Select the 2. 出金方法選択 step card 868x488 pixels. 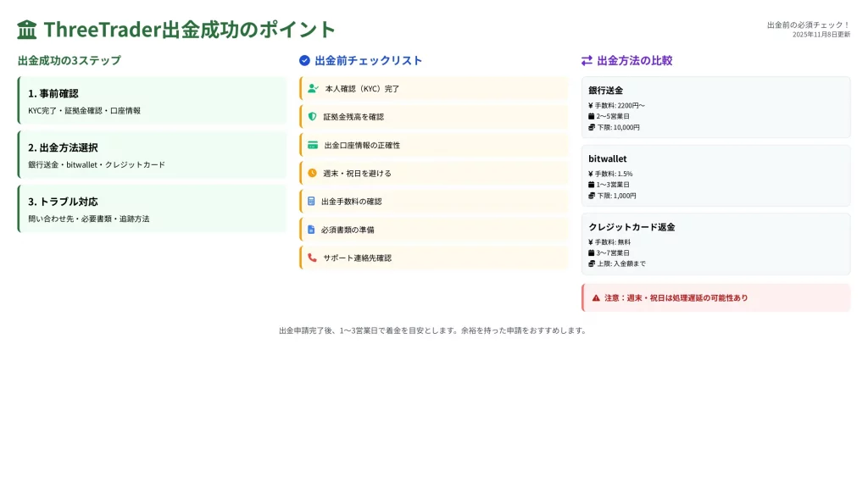coord(153,155)
